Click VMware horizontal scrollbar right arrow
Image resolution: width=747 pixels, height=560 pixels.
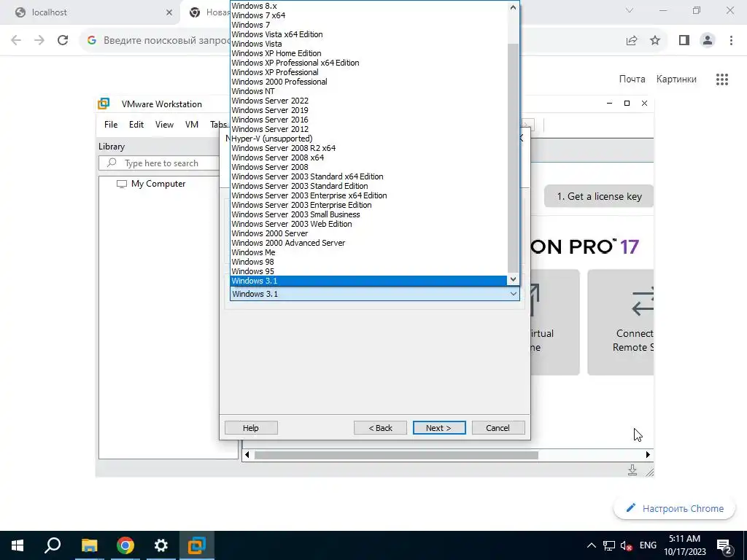648,455
